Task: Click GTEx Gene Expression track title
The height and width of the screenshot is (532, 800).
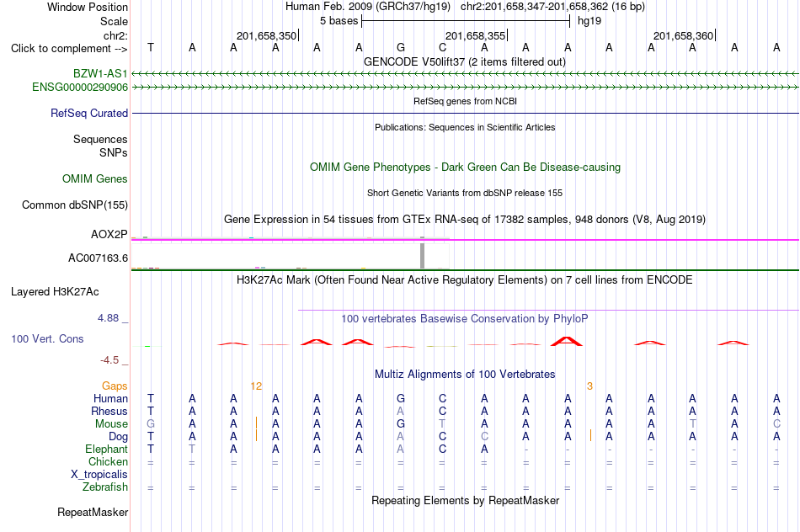Action: (x=465, y=220)
